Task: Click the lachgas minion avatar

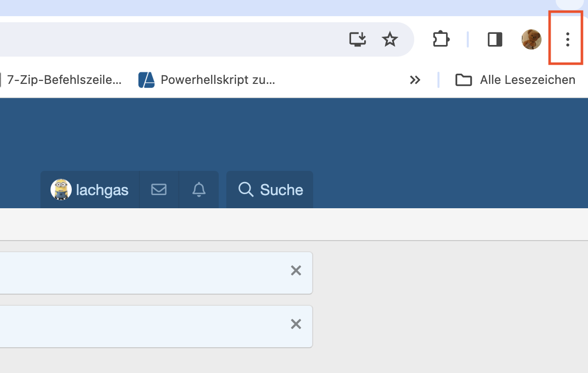Action: click(x=61, y=190)
